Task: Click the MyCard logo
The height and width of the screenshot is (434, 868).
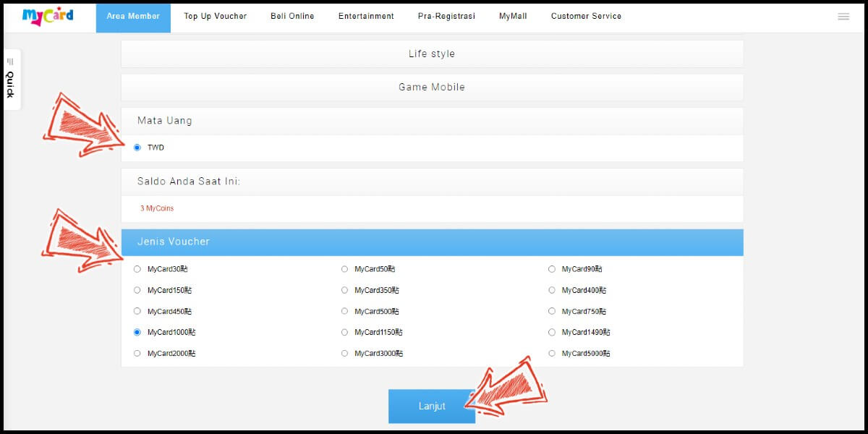Action: (48, 16)
